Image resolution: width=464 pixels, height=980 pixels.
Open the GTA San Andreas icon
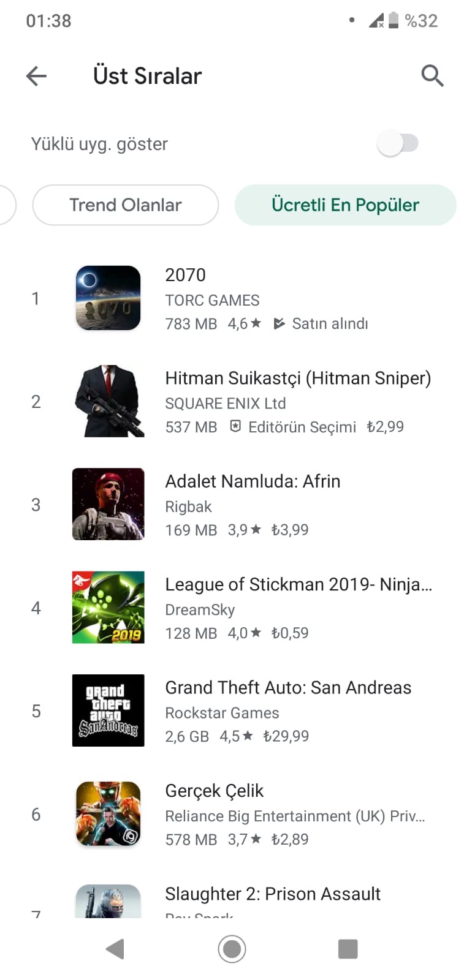(108, 710)
